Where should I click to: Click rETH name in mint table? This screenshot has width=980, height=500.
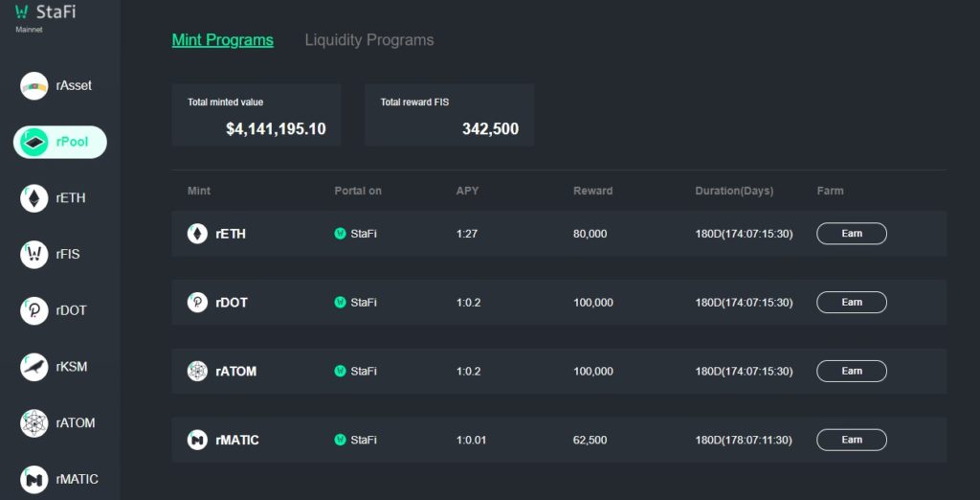pyautogui.click(x=231, y=234)
